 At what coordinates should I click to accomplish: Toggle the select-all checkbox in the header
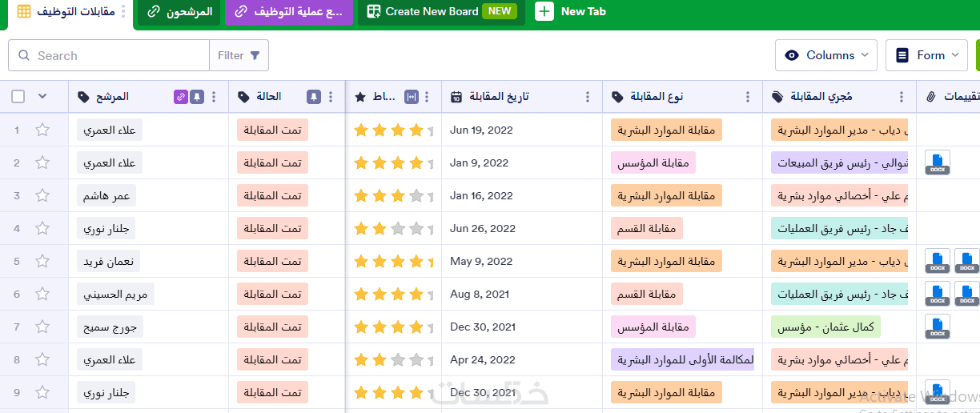pos(18,97)
